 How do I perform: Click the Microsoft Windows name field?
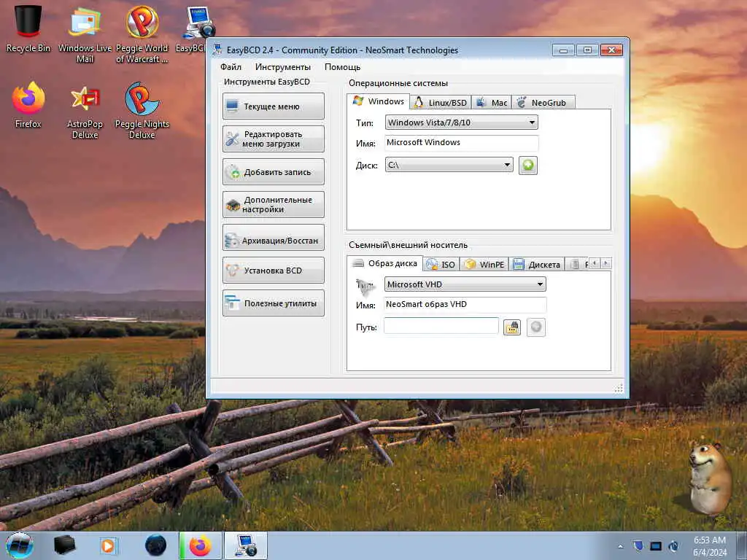click(x=461, y=142)
